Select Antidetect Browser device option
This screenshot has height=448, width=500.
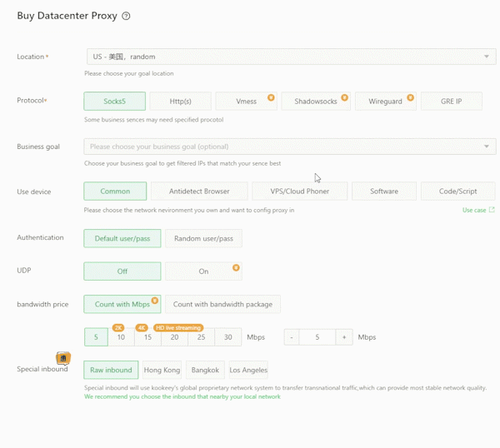[199, 192]
